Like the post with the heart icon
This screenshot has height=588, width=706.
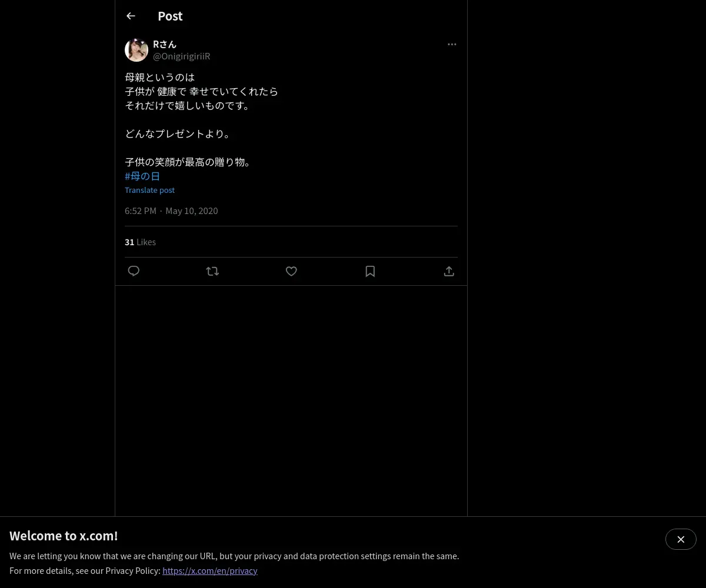click(291, 271)
